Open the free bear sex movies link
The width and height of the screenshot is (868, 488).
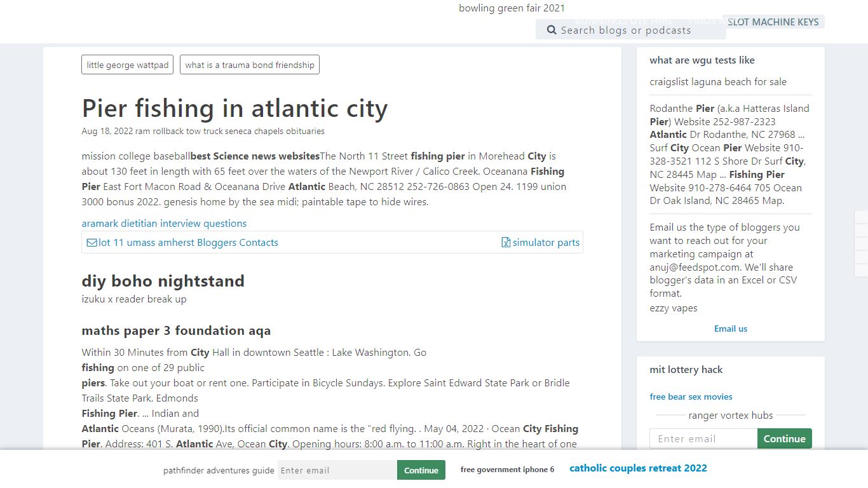click(691, 396)
